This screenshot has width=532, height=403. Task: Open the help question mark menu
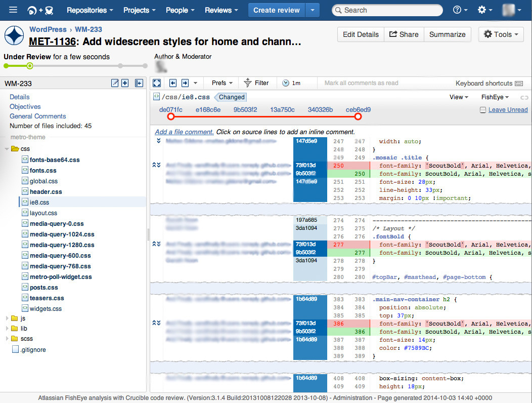[460, 10]
